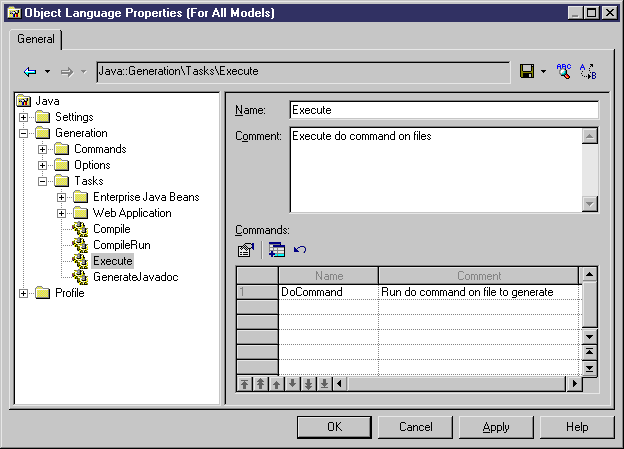Click the Execute task gear icon
Viewport: 624px width, 449px height.
80,261
